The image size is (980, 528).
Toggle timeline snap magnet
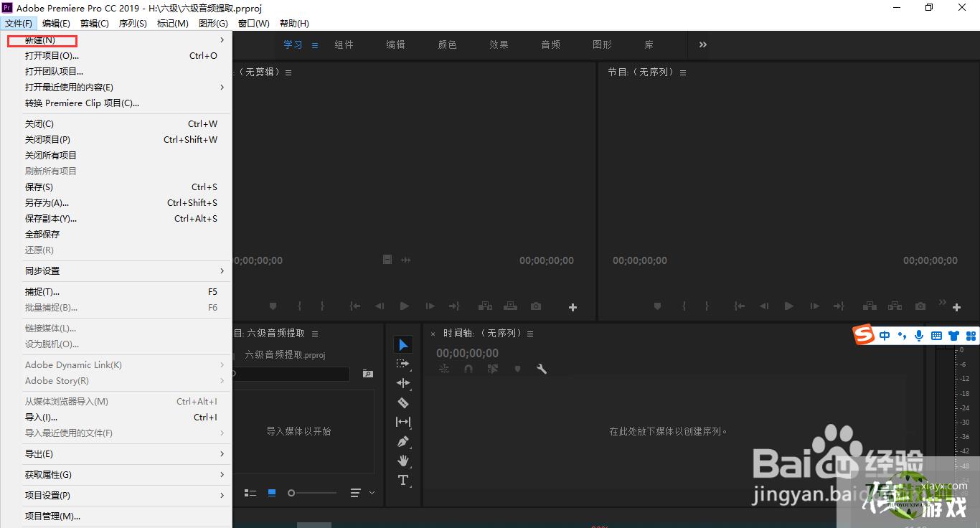click(x=468, y=369)
